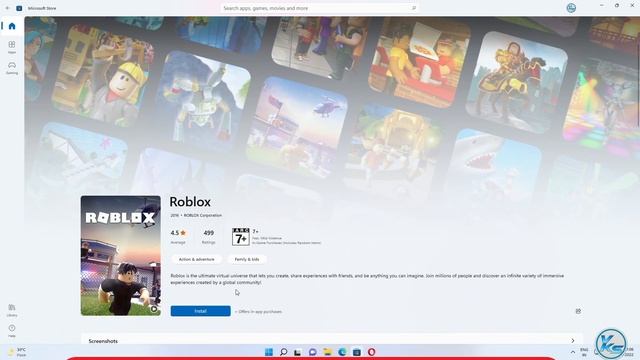Click the Roblox app title

[x=190, y=202]
